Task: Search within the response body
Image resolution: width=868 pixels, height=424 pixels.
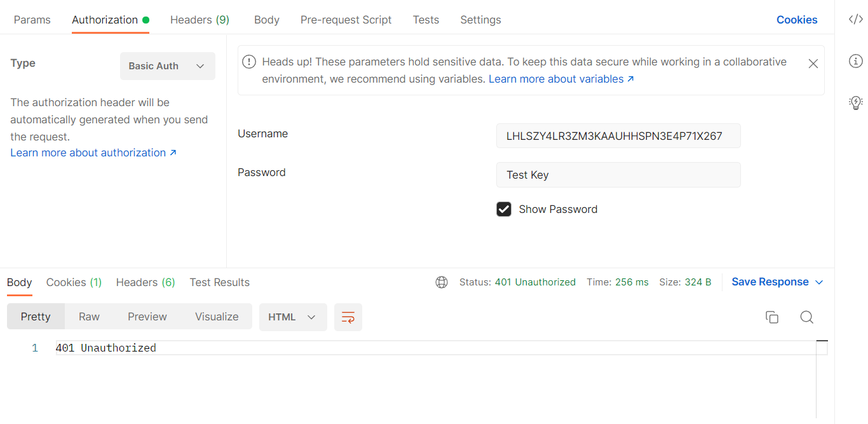Action: point(806,317)
